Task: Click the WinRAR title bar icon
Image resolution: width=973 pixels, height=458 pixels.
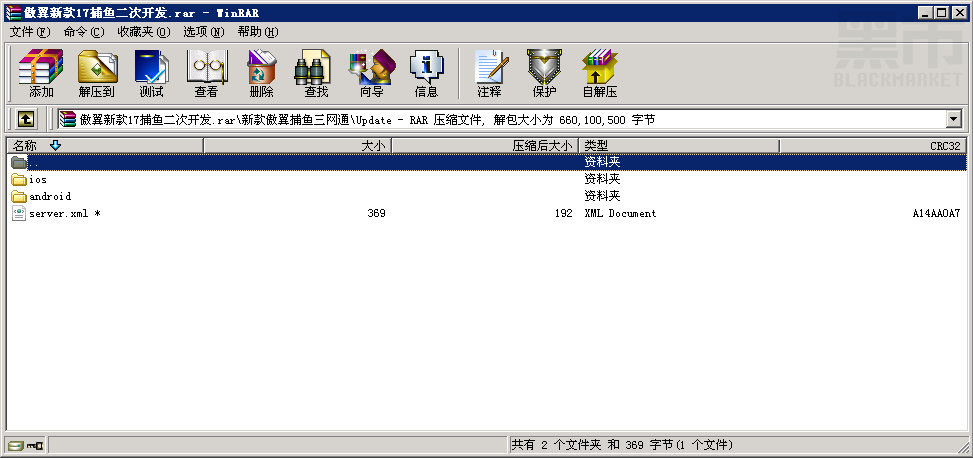Action: coord(12,12)
